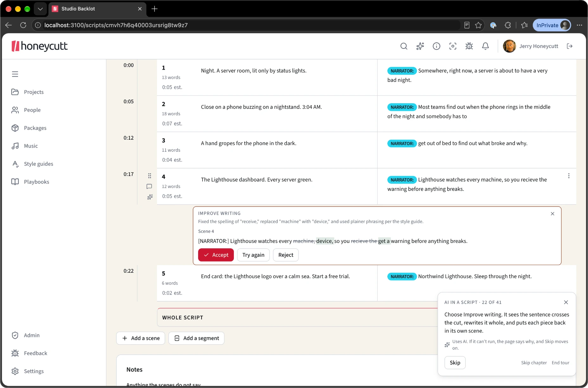Open a new browser tab
The image size is (588, 388).
click(154, 9)
